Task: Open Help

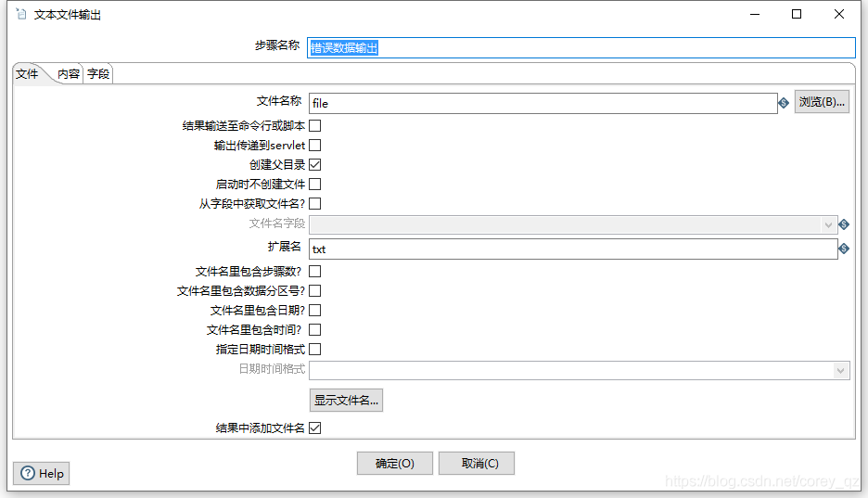Action: pos(42,474)
